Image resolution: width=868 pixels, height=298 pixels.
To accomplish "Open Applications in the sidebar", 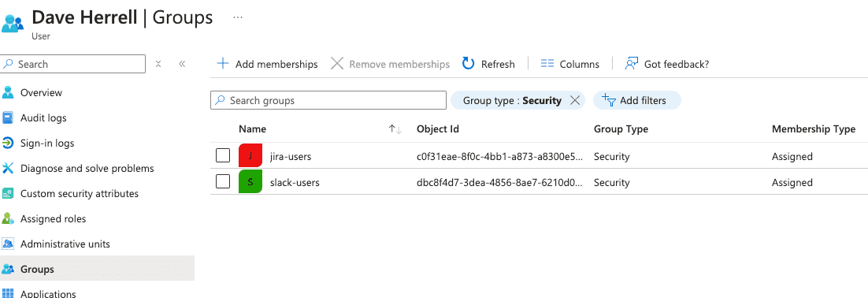I will (48, 293).
